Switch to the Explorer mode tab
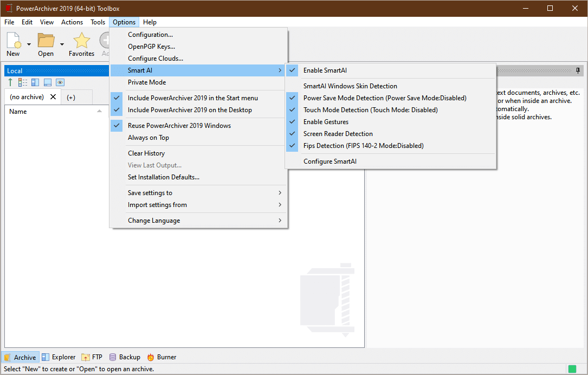Image resolution: width=588 pixels, height=375 pixels. 59,357
